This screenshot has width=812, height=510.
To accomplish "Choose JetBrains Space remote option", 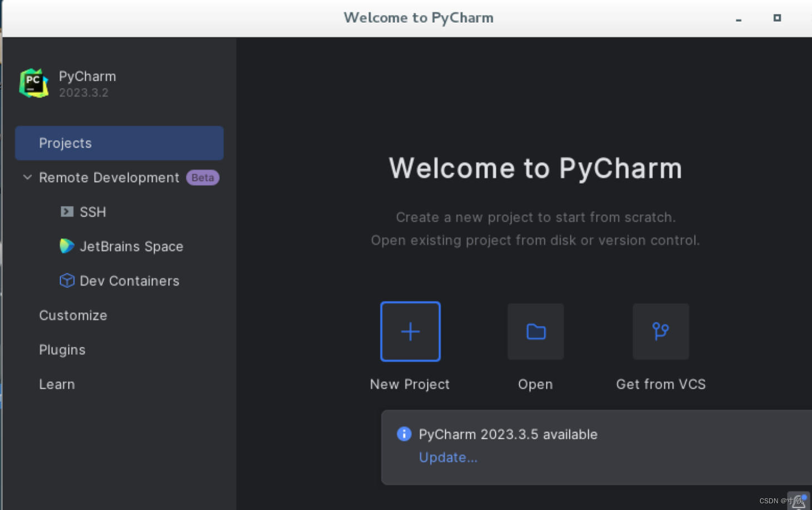I will coord(131,247).
